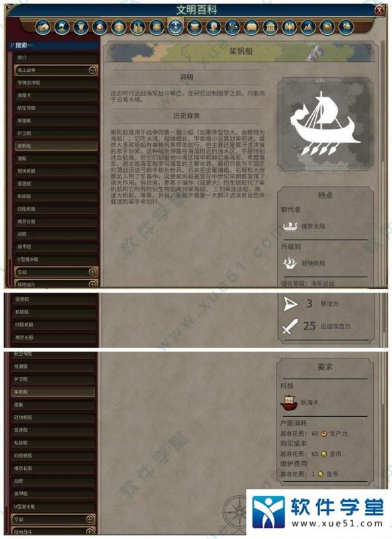Select the 海猎犬 entry in sidebar
This screenshot has height=539, width=392.
tap(56, 95)
